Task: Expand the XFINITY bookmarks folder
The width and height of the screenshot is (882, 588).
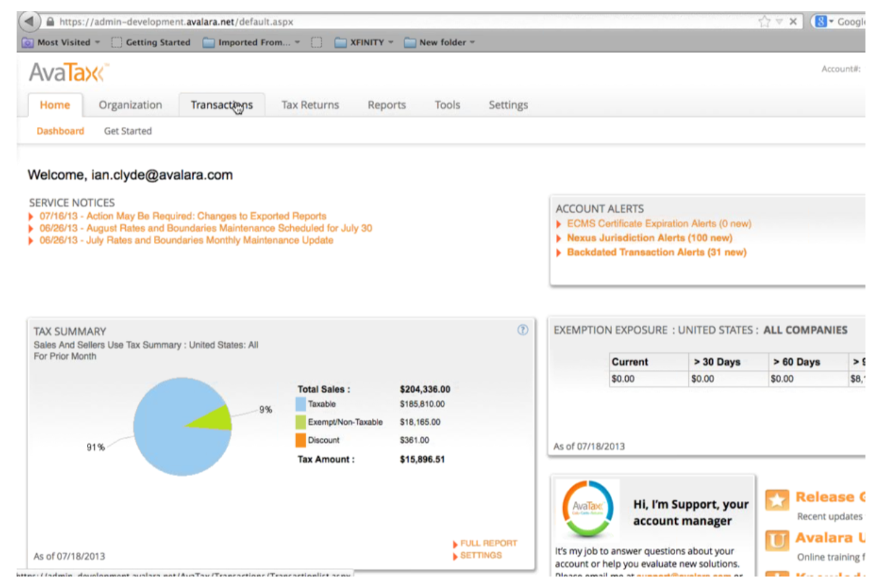Action: click(364, 42)
